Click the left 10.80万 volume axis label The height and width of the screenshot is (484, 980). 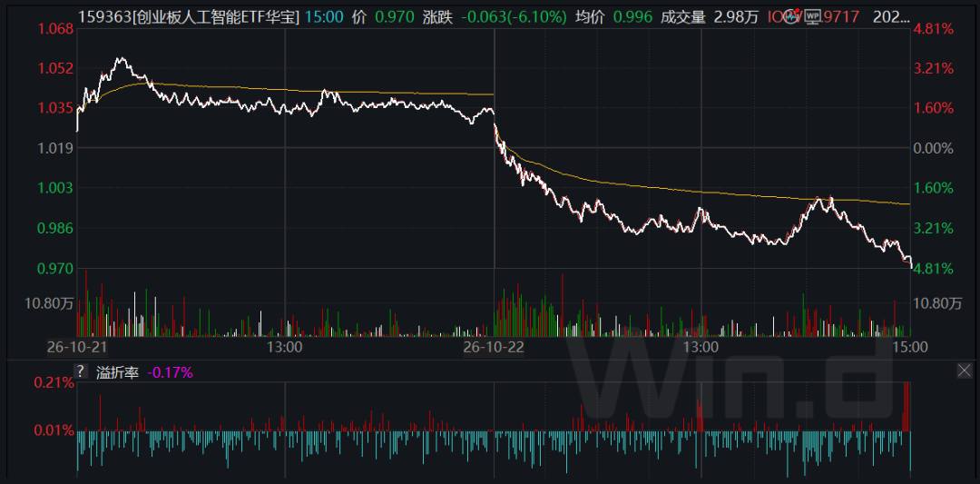[47, 303]
